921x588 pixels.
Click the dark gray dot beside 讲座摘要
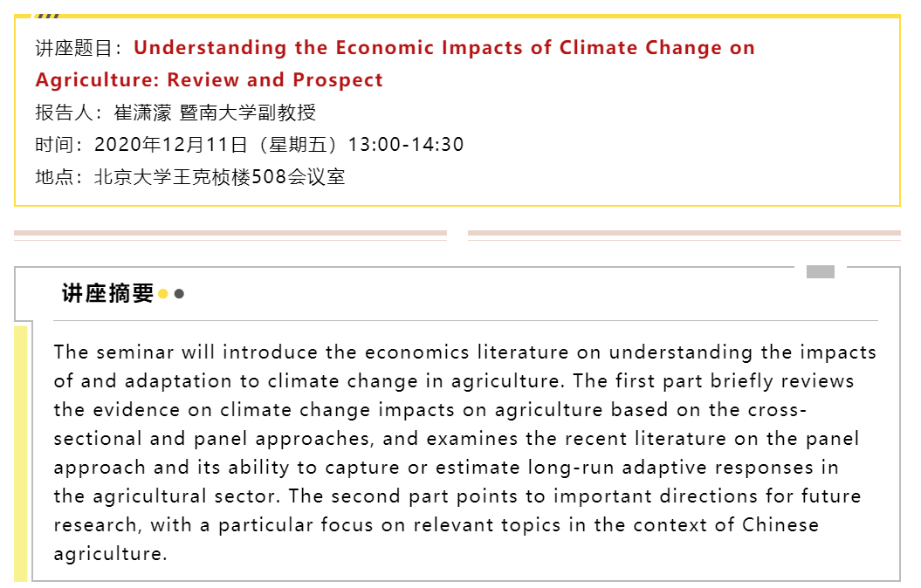pos(179,293)
